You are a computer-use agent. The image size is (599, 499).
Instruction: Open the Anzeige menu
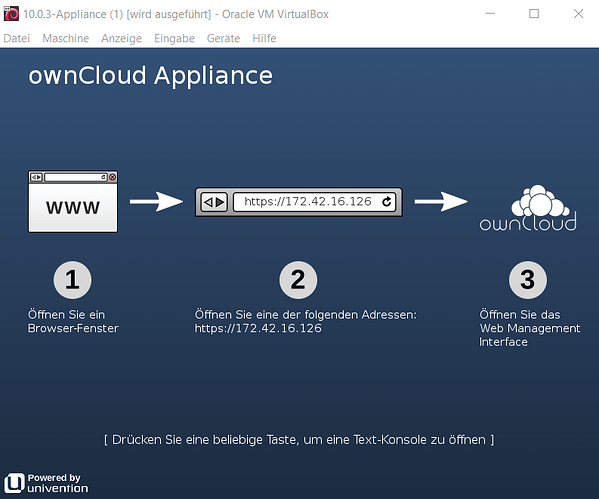click(x=121, y=38)
